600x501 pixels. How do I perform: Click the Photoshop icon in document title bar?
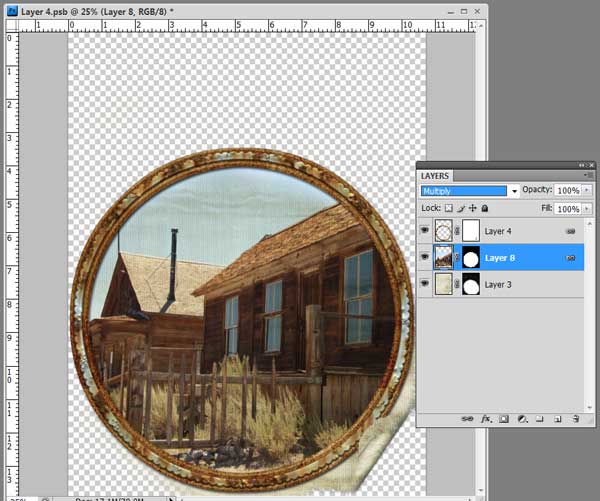pyautogui.click(x=13, y=11)
